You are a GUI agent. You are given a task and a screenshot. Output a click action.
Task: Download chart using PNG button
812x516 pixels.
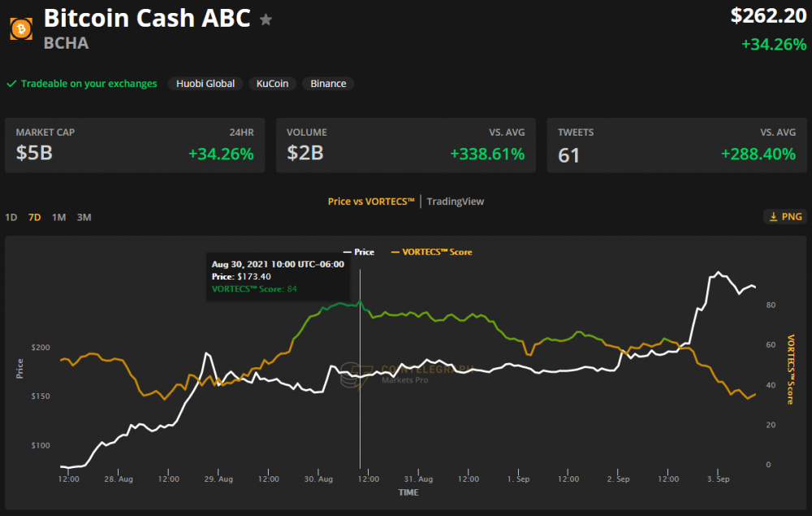coord(785,216)
